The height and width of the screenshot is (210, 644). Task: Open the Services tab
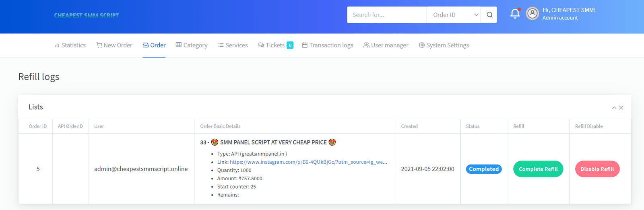(x=233, y=45)
